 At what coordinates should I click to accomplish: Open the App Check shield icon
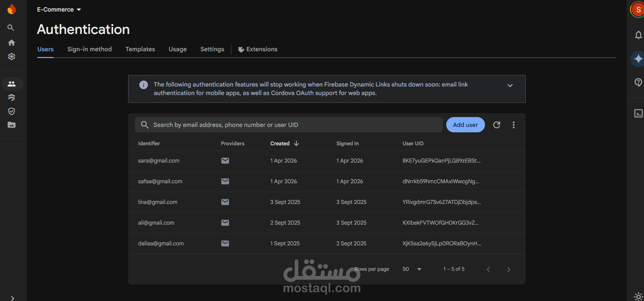coord(12,111)
